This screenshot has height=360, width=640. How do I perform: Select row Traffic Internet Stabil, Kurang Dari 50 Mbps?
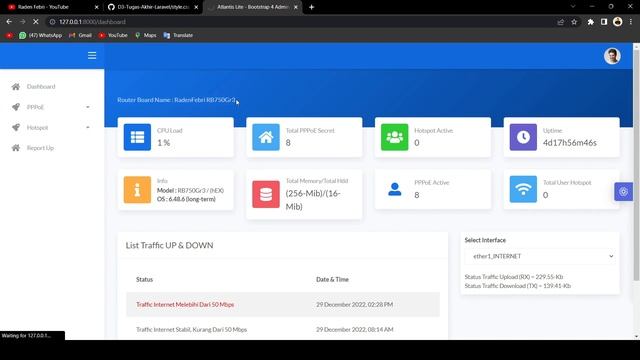[283, 329]
